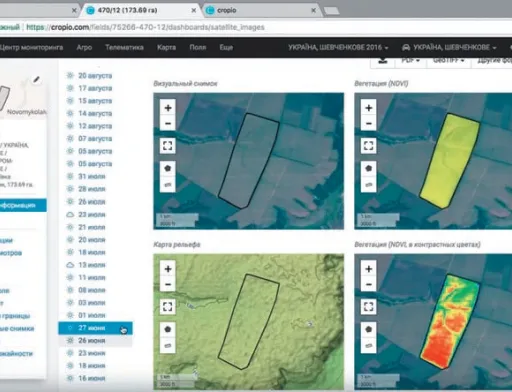Zoom out on the Вегетация (NDVI) map

369,123
